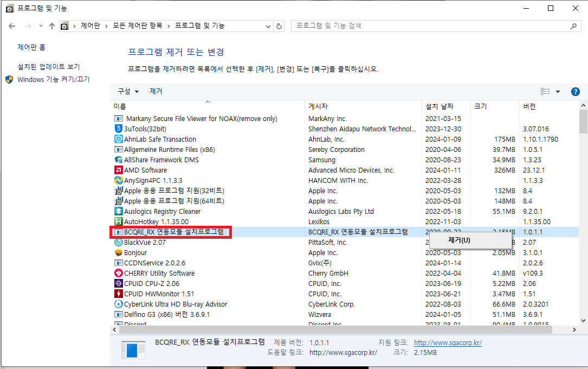Click the vertical scrollbar up arrow
This screenshot has height=369, width=588.
[583, 105]
